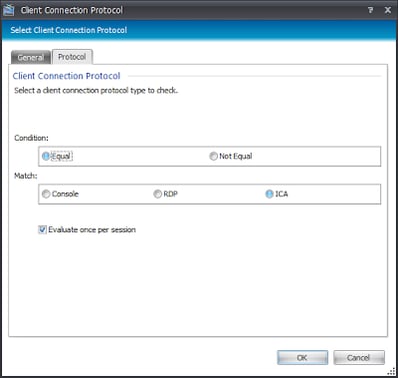Click the 'Select a client connection protocol type' text
This screenshot has height=378, width=398.
click(x=96, y=91)
